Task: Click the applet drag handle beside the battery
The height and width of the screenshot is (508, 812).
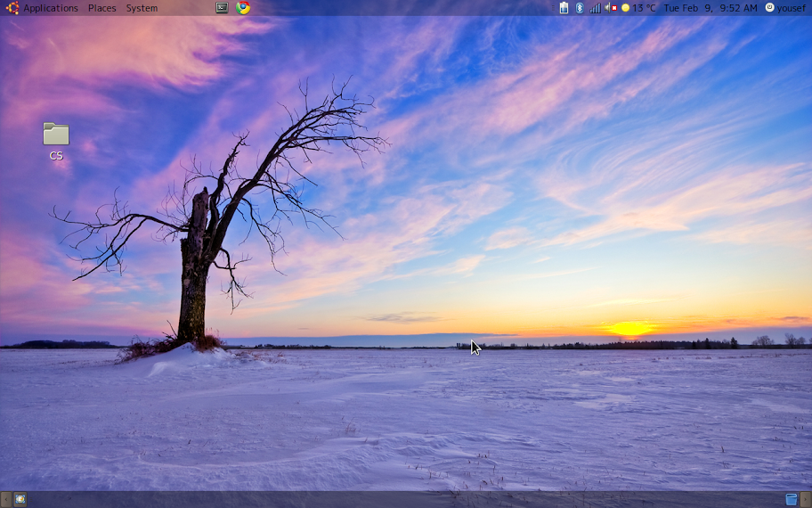Action: (554, 8)
